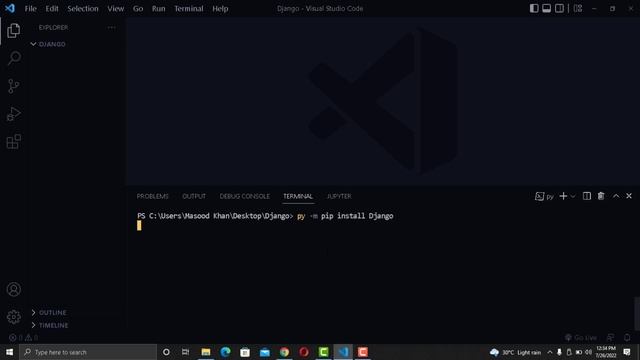Open the Accounts menu icon
Screen dimensions: 640x360
click(x=13, y=289)
